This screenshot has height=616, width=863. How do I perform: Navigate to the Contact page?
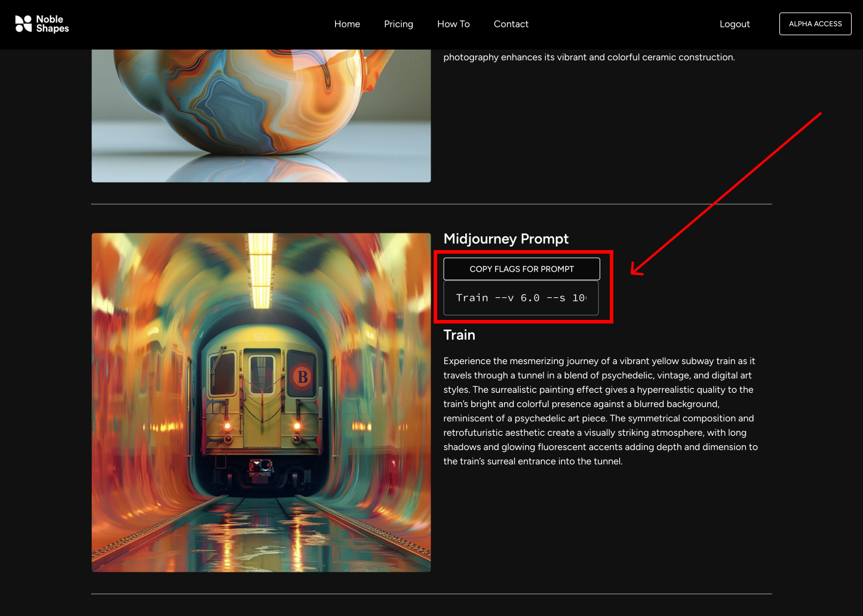[x=511, y=24]
